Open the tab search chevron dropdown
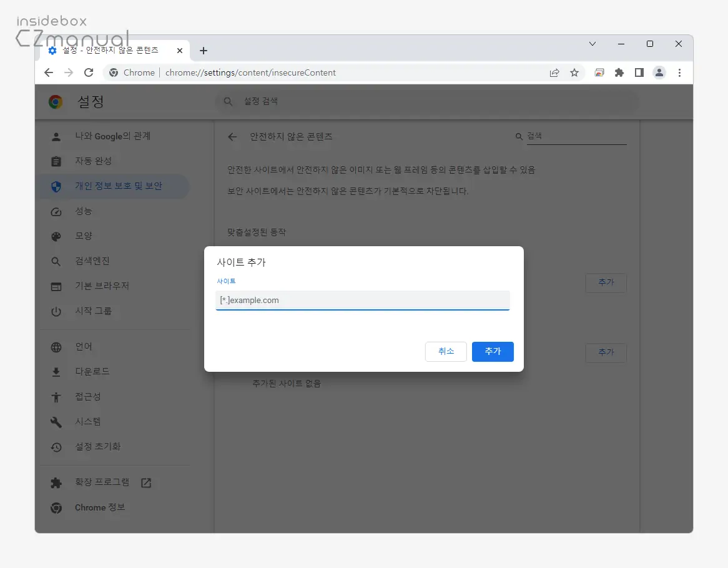Screen dimensions: 728x568 click(x=592, y=44)
